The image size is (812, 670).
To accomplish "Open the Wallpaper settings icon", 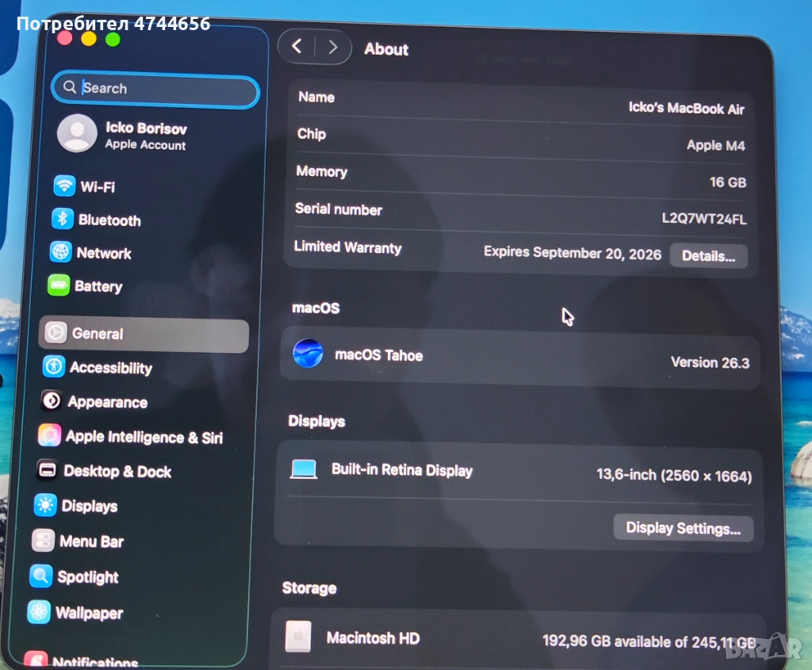I will [39, 612].
